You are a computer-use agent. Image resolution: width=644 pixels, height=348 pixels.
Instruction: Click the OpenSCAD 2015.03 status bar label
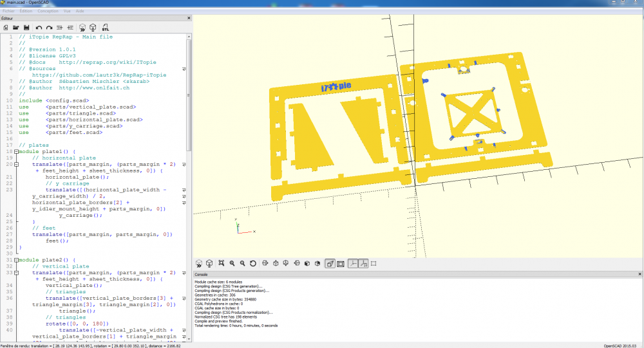pyautogui.click(x=620, y=346)
